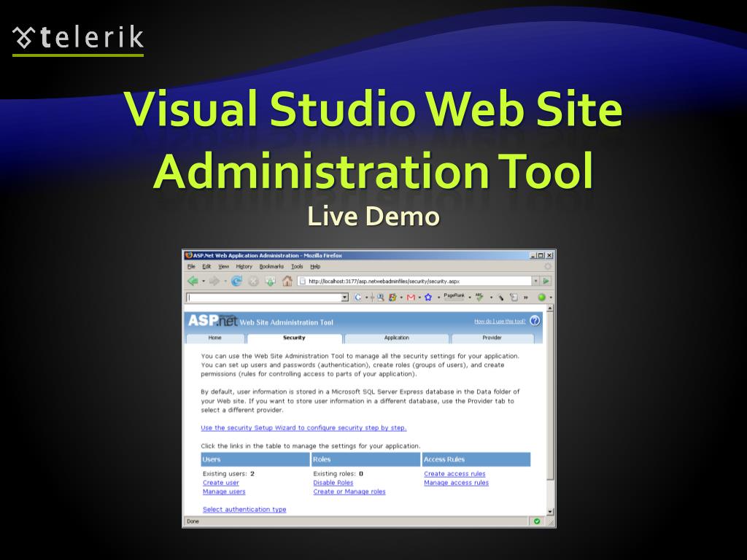Open the Help menu
Image resolution: width=747 pixels, height=560 pixels.
click(x=315, y=267)
